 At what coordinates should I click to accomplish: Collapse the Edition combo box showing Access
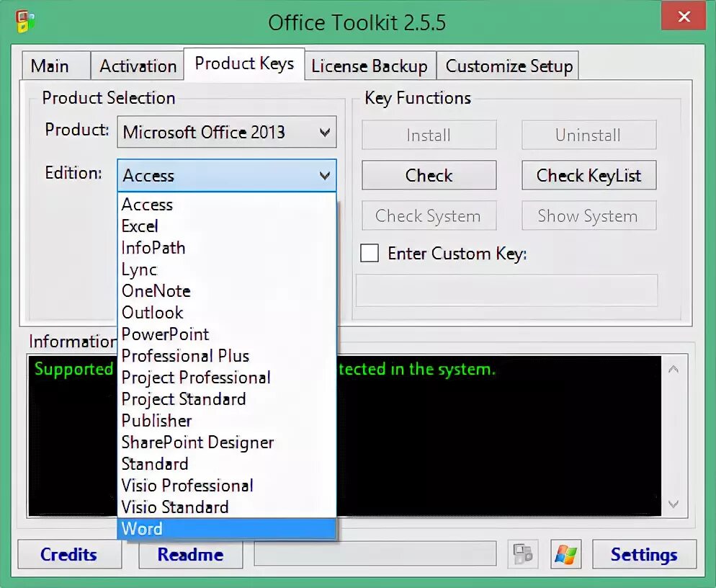(x=227, y=175)
